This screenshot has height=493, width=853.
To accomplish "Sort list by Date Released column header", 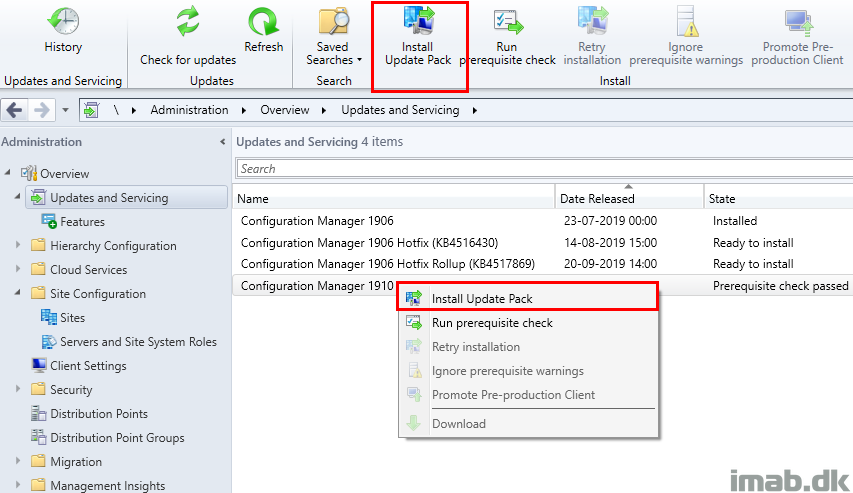I will [629, 199].
